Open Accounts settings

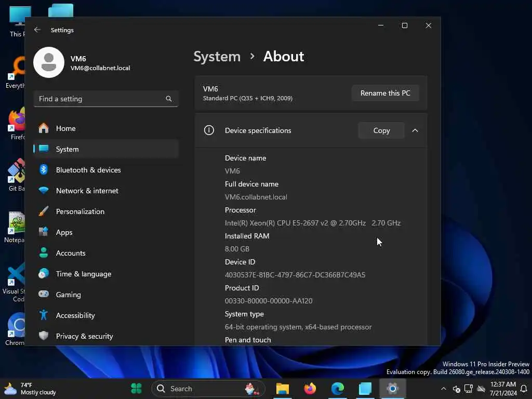point(106,253)
